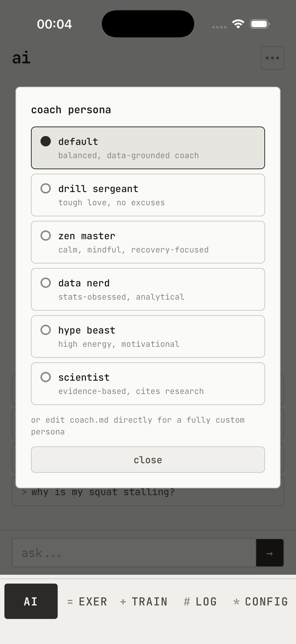This screenshot has height=644, width=296.
Task: Tap the battery status icon
Action: point(259,24)
